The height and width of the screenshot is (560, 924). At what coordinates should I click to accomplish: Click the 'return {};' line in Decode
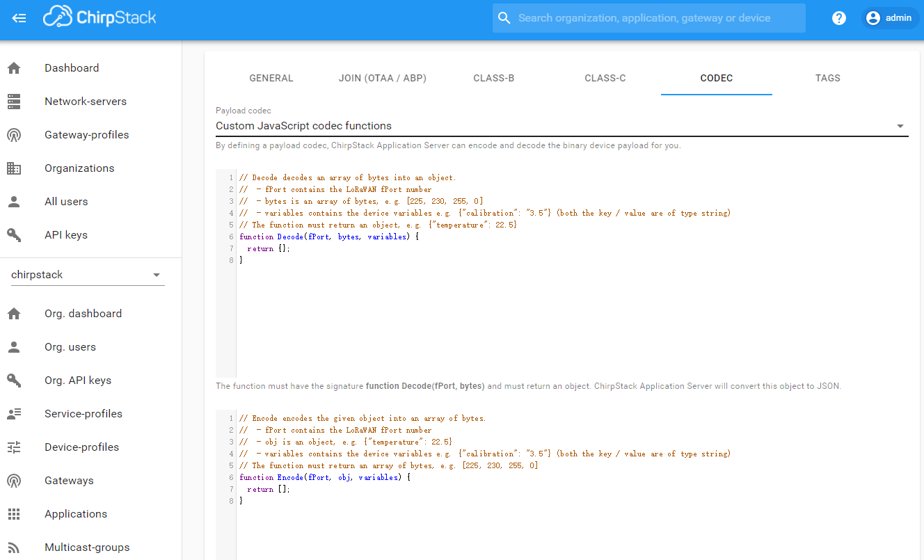coord(269,248)
